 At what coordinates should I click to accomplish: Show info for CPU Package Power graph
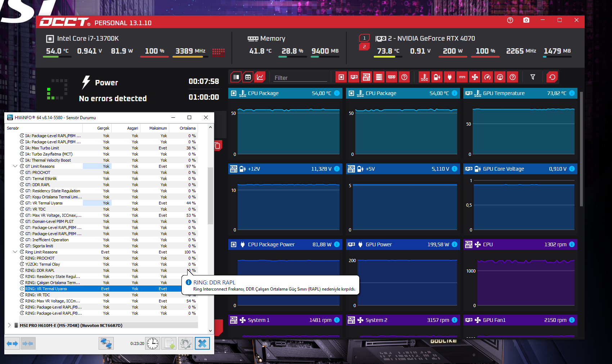(337, 244)
